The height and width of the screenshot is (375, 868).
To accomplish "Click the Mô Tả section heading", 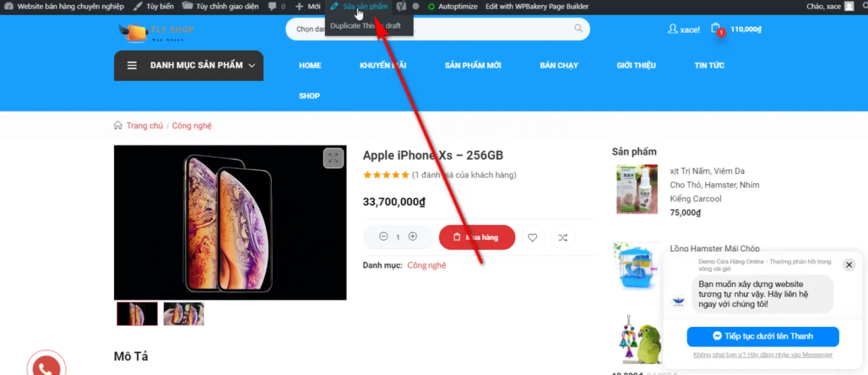I will click(131, 356).
